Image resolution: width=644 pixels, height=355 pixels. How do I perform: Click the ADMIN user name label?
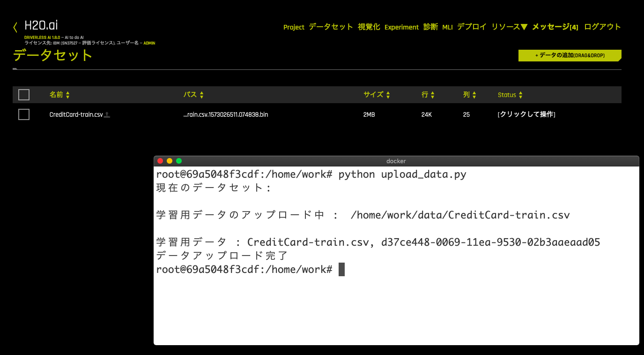tap(149, 43)
